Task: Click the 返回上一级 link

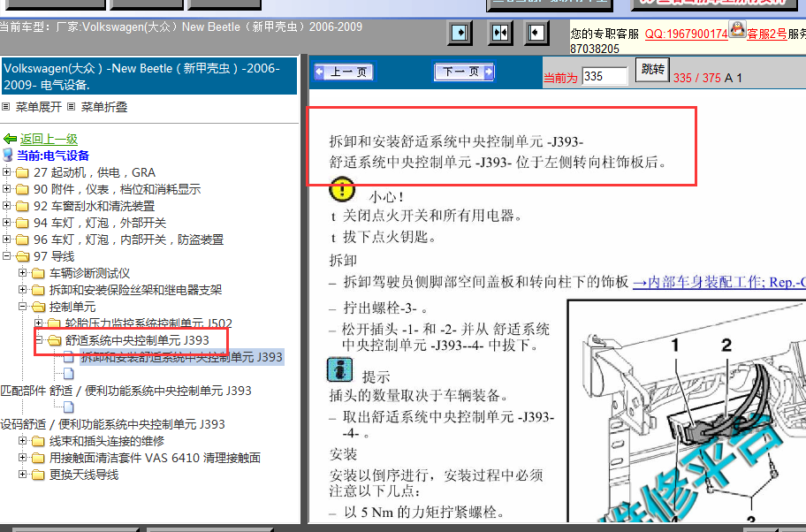Action: pyautogui.click(x=49, y=139)
